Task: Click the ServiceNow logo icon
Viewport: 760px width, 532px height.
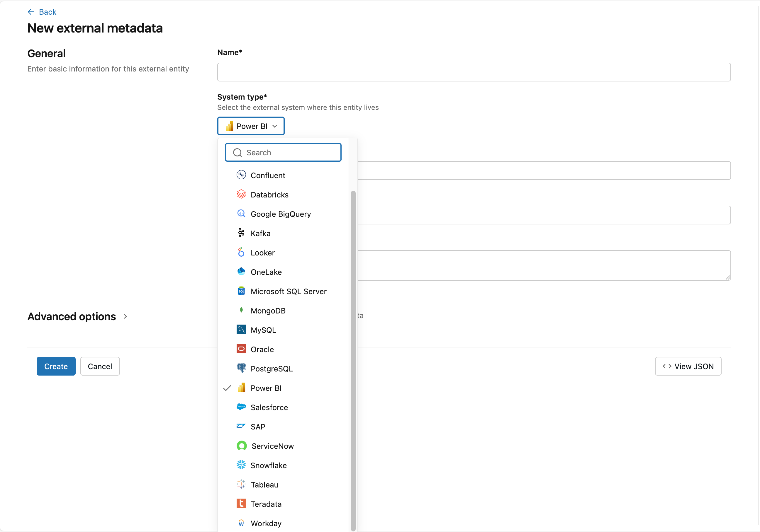Action: pyautogui.click(x=242, y=446)
